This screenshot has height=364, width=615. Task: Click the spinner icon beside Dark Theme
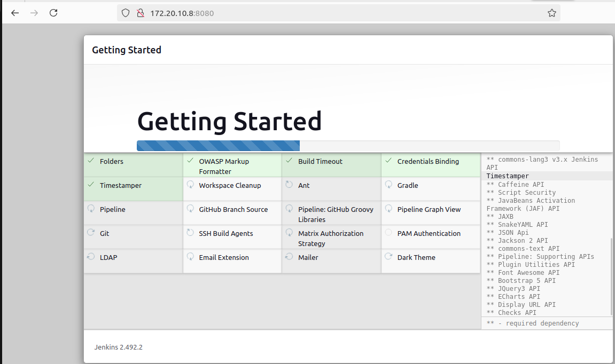[388, 257]
